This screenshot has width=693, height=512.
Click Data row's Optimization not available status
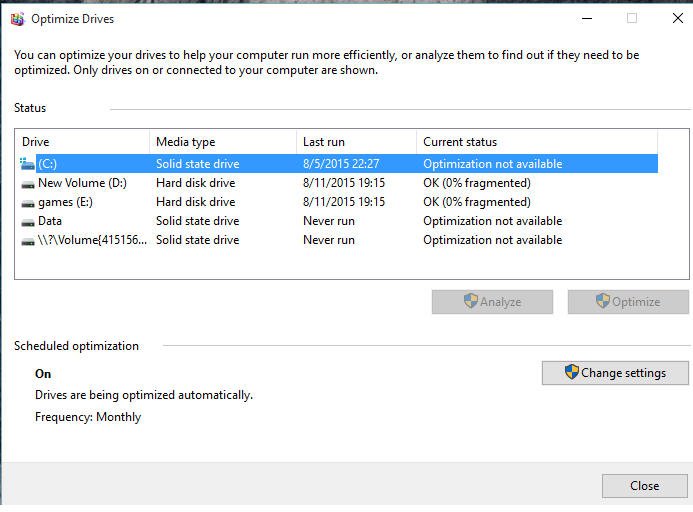click(492, 221)
